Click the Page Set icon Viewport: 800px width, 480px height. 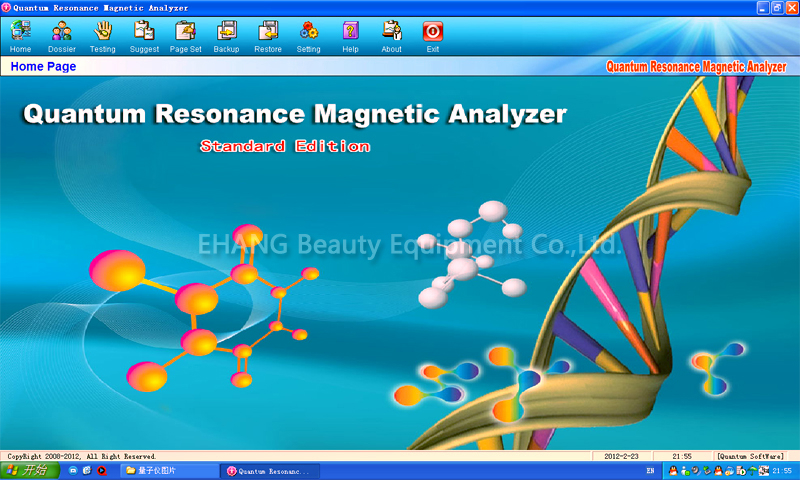[185, 36]
